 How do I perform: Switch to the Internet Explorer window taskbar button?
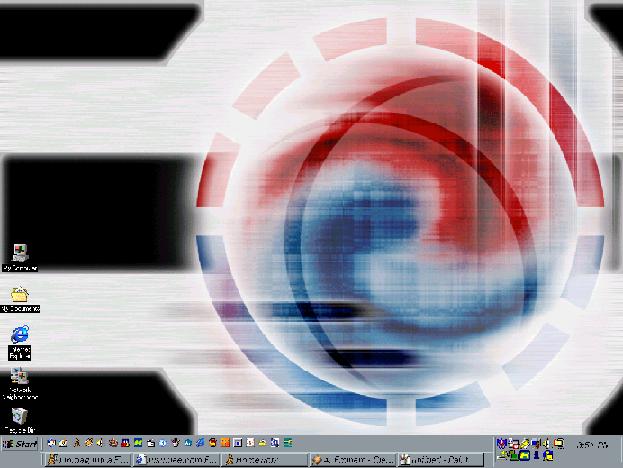pos(176,460)
